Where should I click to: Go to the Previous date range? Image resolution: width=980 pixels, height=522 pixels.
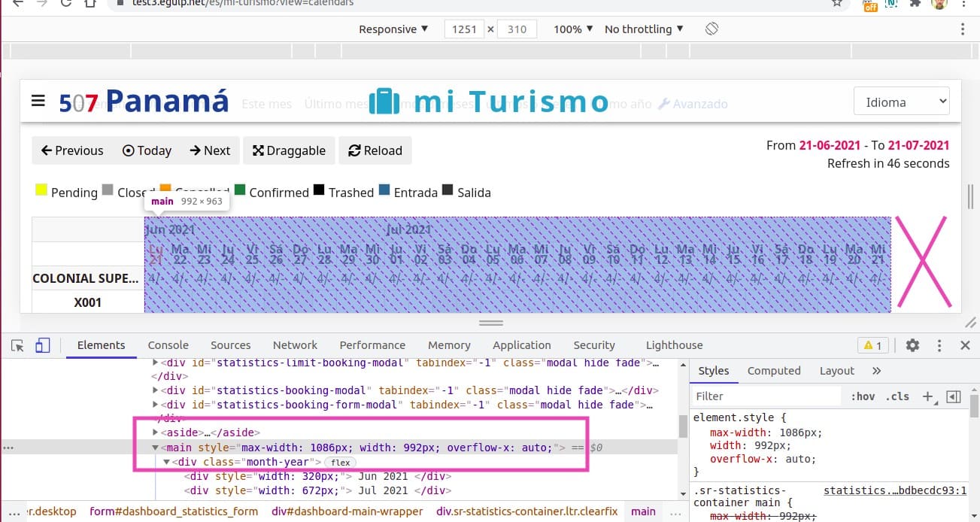(x=71, y=150)
